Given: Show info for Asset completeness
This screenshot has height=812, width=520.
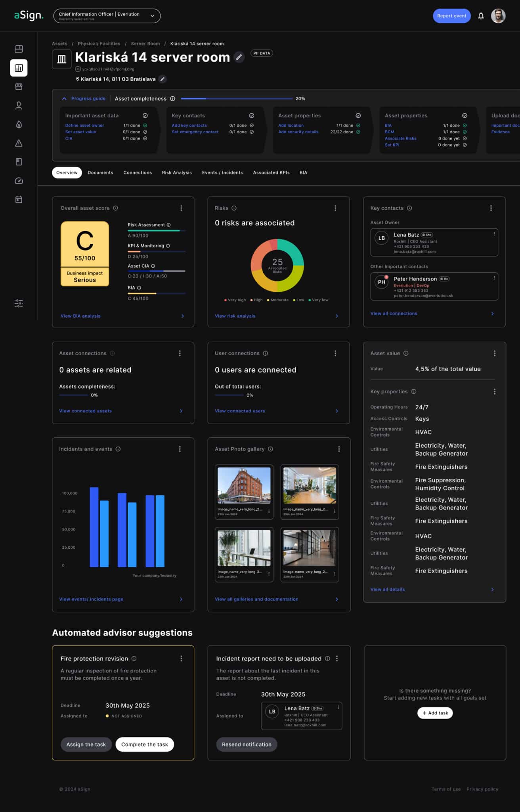Looking at the screenshot, I should [x=172, y=99].
